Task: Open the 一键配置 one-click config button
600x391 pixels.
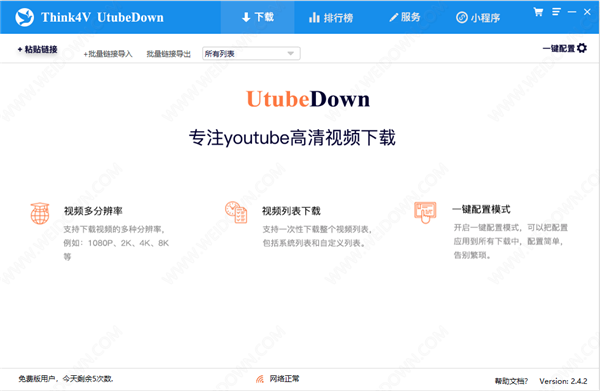Action: click(x=565, y=48)
